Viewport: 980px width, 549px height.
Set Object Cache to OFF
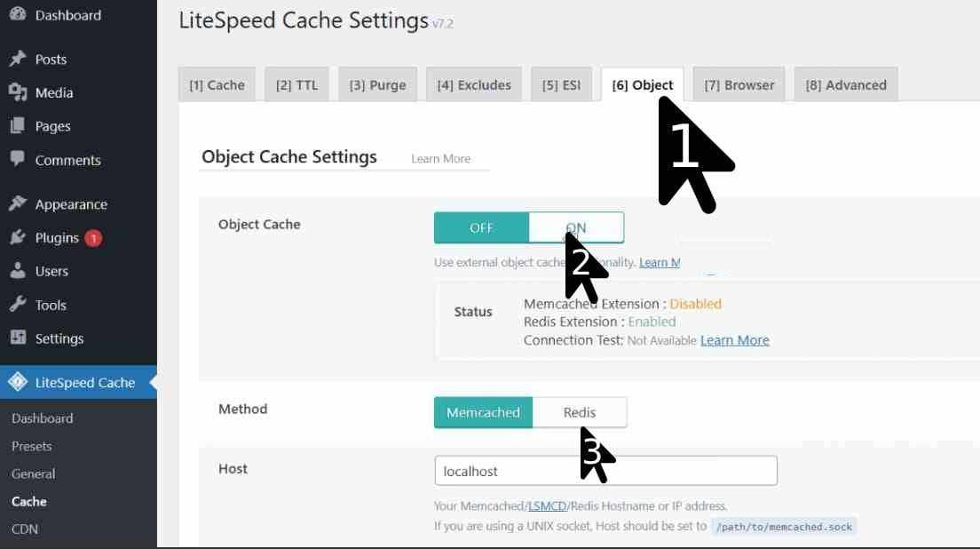coord(481,227)
